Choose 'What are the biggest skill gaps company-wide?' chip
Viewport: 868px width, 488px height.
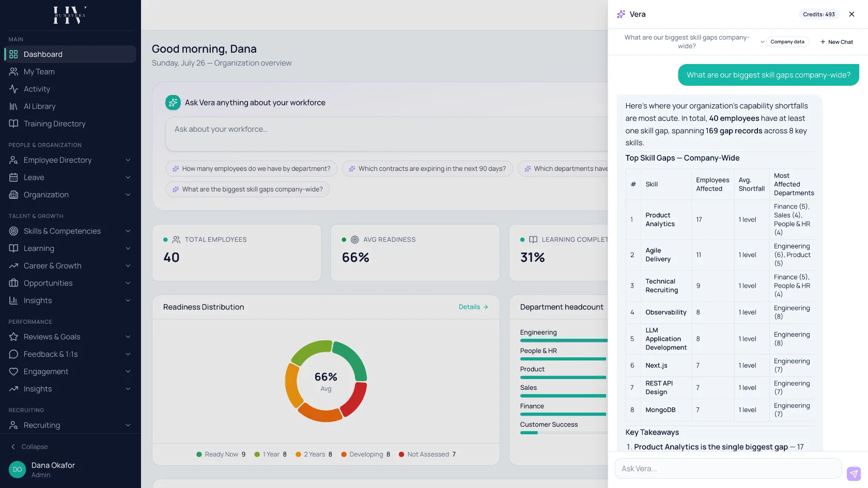point(247,190)
